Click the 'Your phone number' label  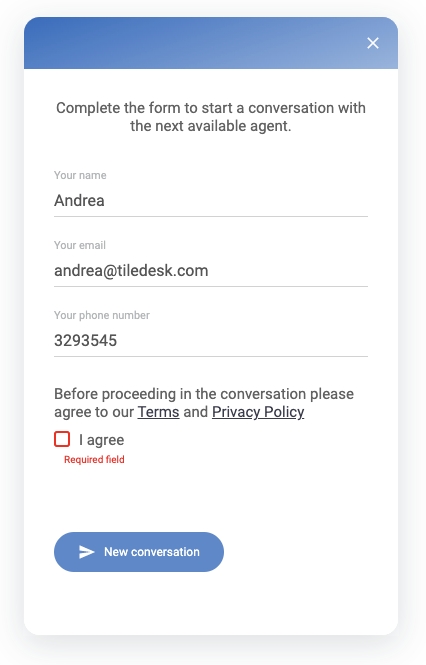click(x=102, y=315)
